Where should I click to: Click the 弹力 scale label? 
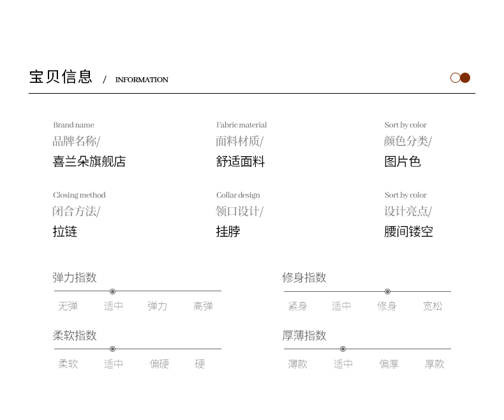tap(158, 306)
